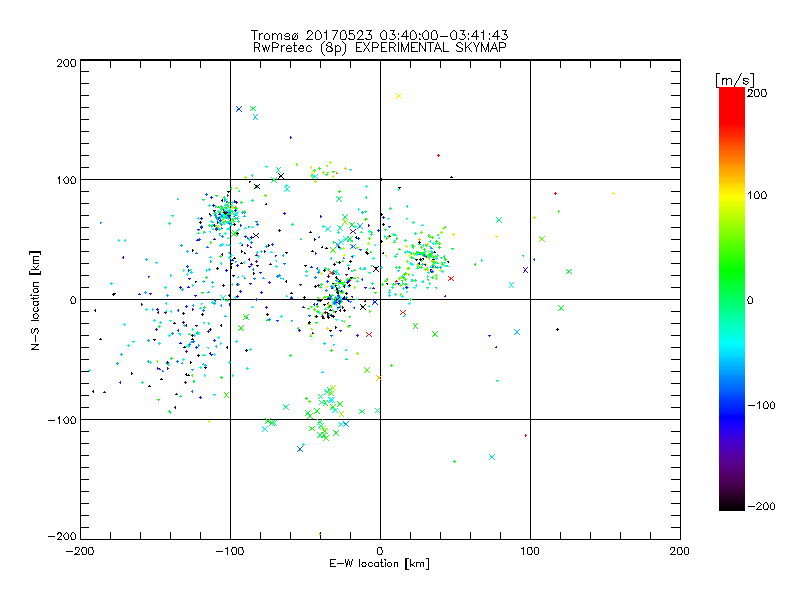Click the 'E-W location [km]' axis label
This screenshot has height=600, width=800.
click(379, 564)
